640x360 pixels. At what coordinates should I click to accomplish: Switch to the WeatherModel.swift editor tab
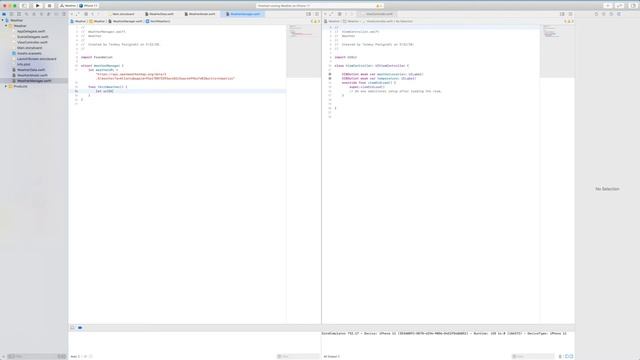[x=200, y=14]
